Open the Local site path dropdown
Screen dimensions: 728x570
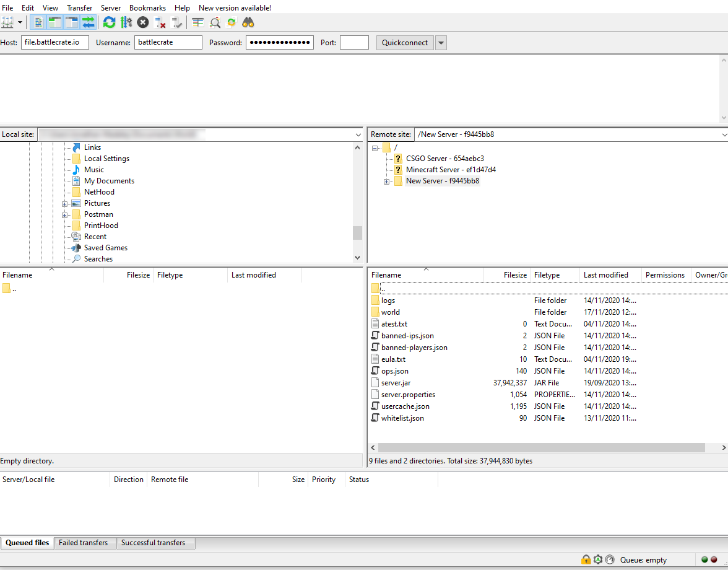click(x=358, y=134)
